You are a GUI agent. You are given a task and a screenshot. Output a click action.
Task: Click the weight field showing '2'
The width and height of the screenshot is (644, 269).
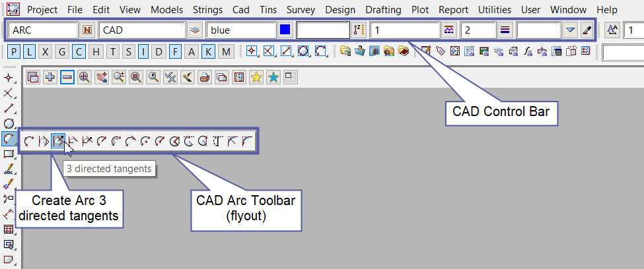tap(478, 30)
